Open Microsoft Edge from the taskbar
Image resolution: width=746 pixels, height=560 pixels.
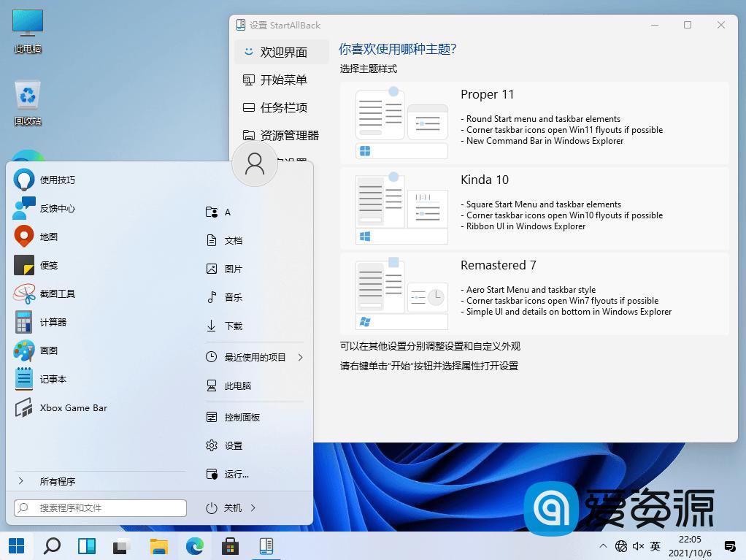[195, 545]
